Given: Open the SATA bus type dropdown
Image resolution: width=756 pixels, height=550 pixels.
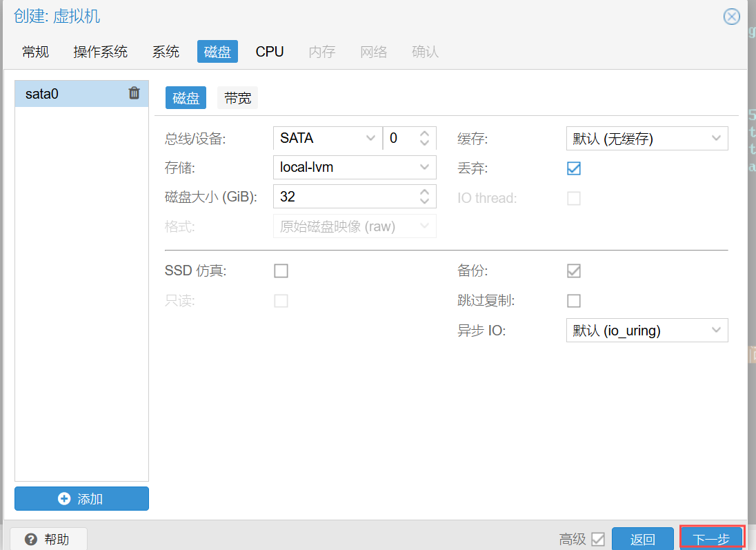Looking at the screenshot, I should 370,138.
